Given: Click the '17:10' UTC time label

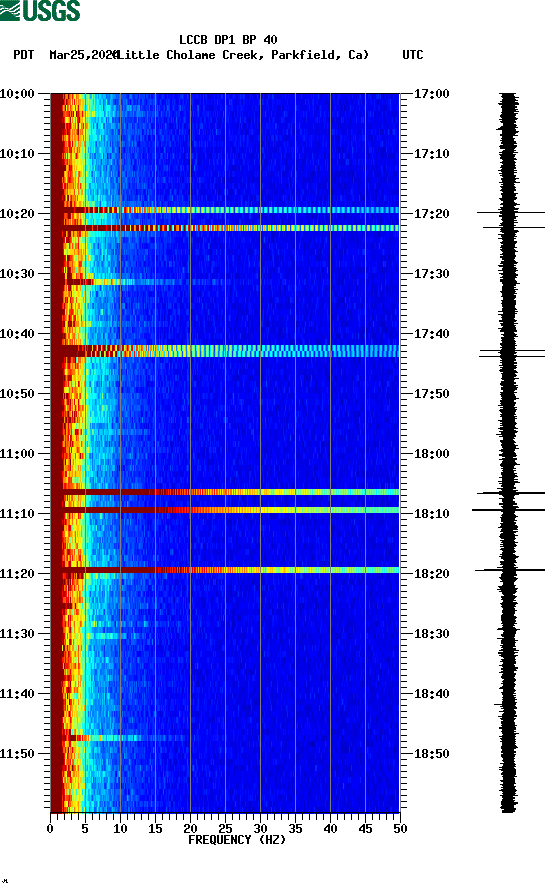Looking at the screenshot, I should coord(431,154).
